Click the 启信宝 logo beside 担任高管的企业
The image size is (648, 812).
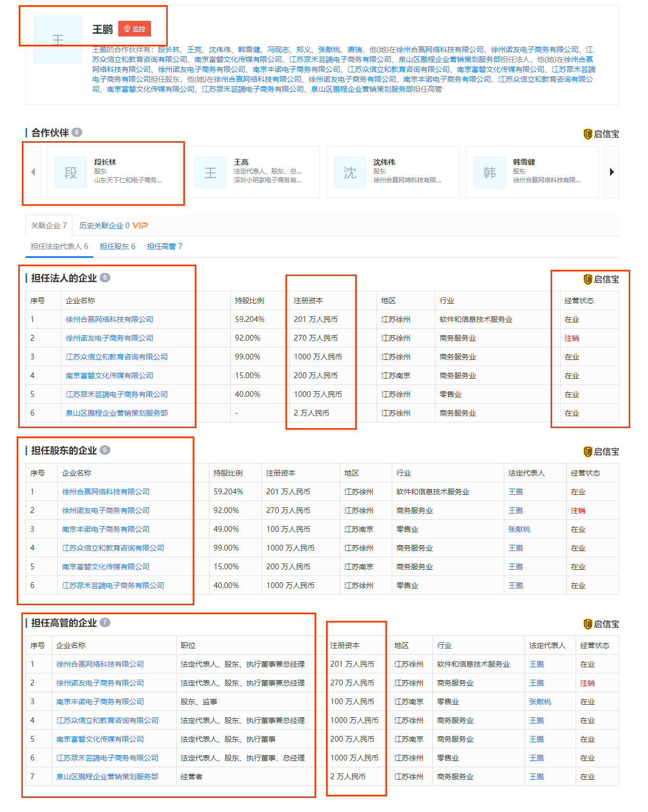(601, 624)
